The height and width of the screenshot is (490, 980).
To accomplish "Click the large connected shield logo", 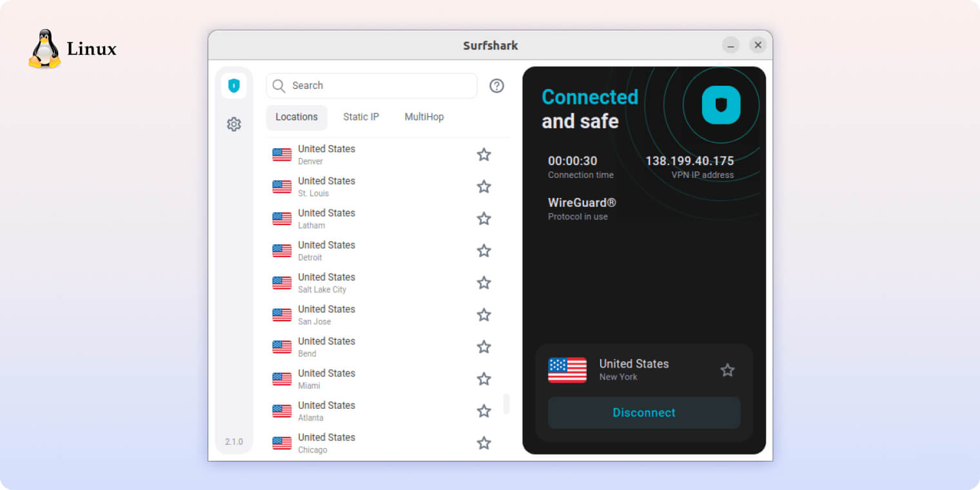I will click(721, 105).
